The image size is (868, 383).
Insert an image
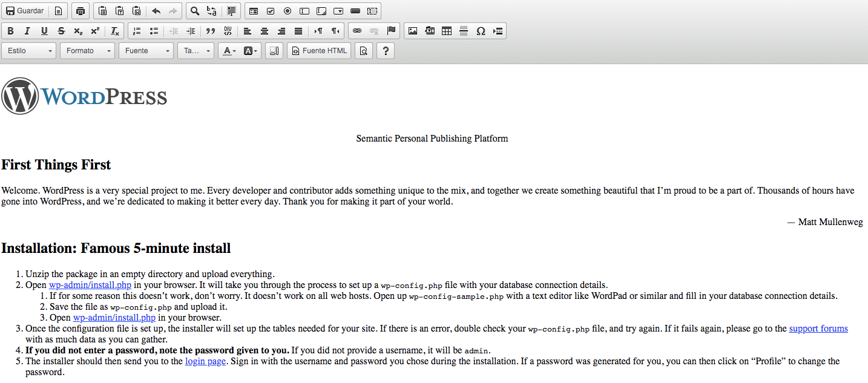[x=413, y=31]
